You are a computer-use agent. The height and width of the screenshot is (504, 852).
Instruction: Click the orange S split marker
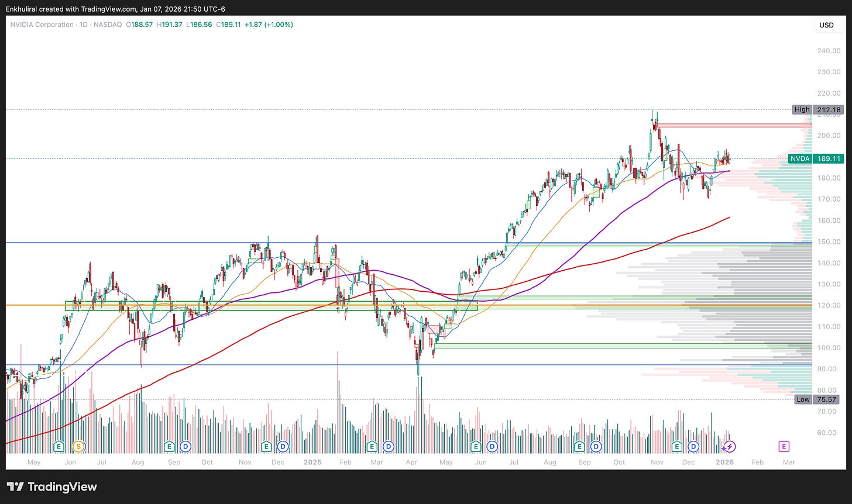click(78, 447)
